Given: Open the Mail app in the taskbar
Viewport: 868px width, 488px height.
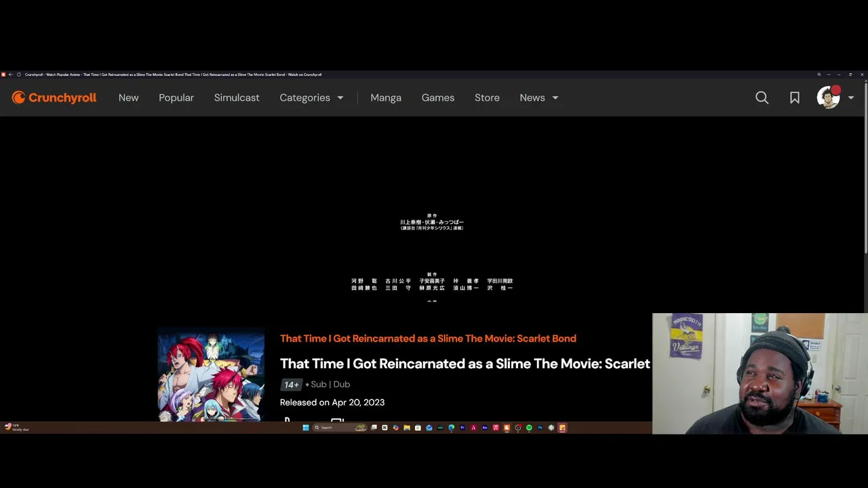Looking at the screenshot, I should click(429, 428).
